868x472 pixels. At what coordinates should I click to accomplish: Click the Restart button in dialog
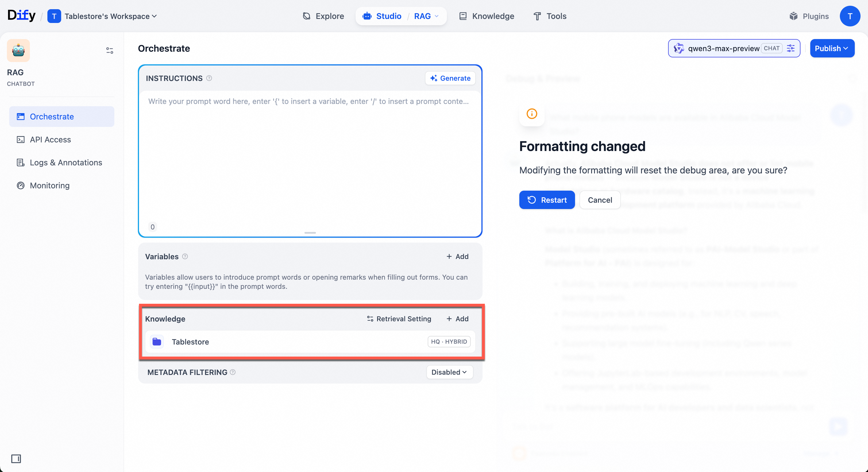click(x=547, y=200)
